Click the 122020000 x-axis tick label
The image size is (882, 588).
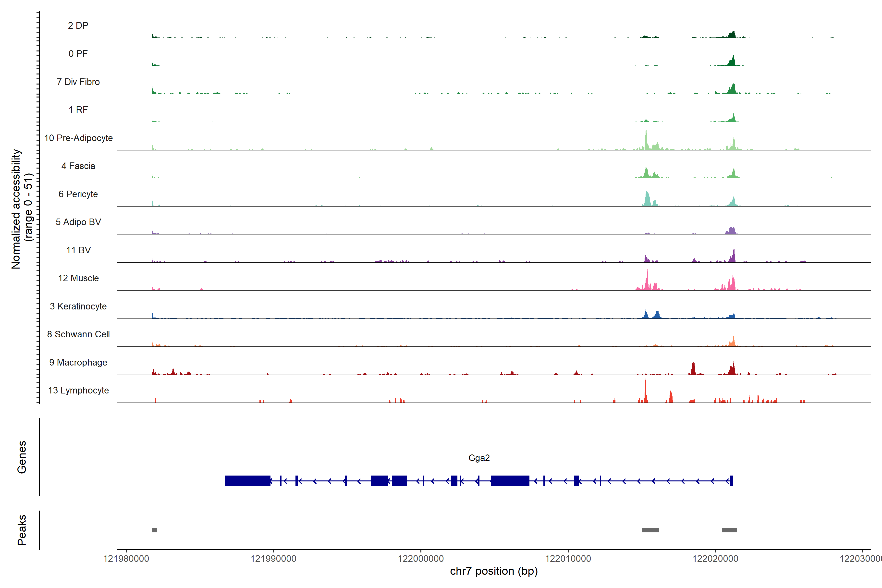(715, 559)
